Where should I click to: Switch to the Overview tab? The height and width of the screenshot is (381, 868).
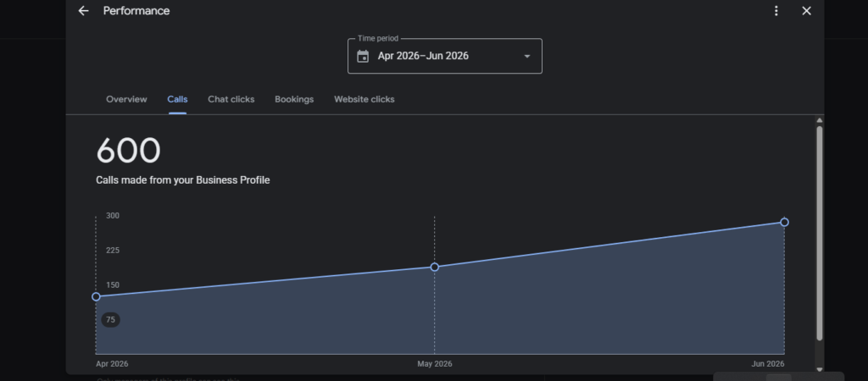pos(127,100)
